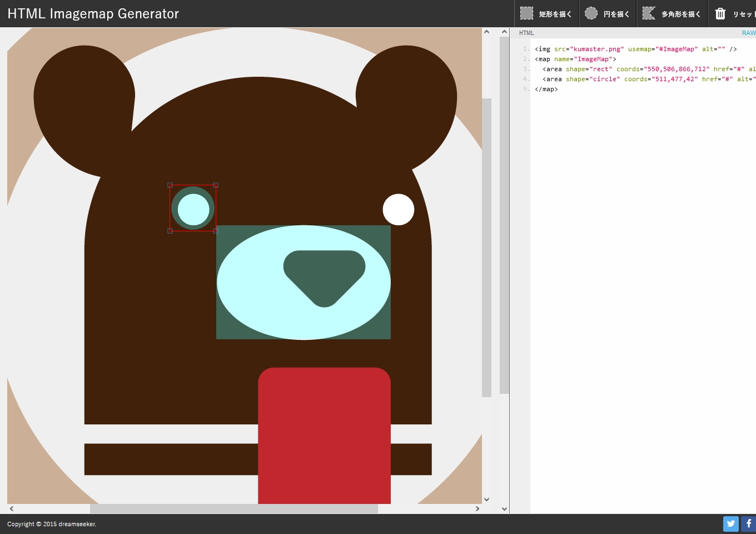The width and height of the screenshot is (756, 534).
Task: Select the rectangle drawing tool icon
Action: (x=526, y=13)
